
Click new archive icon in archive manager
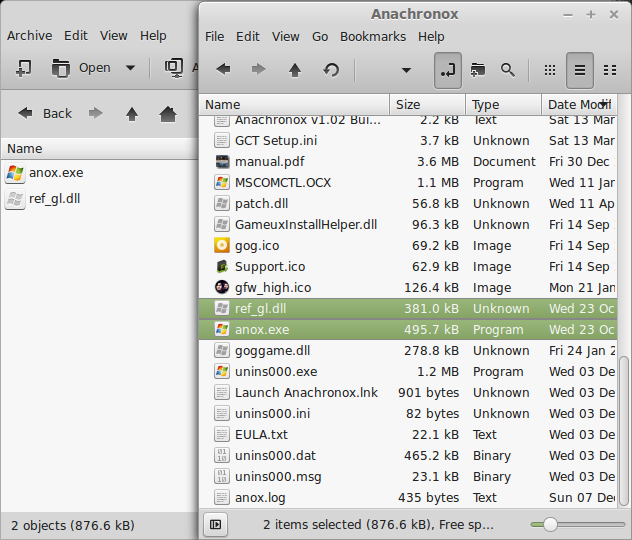click(x=23, y=68)
